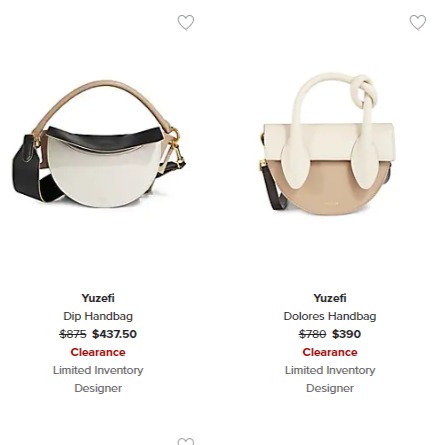Favorite the Dip Handbag with heart icon

(x=186, y=23)
